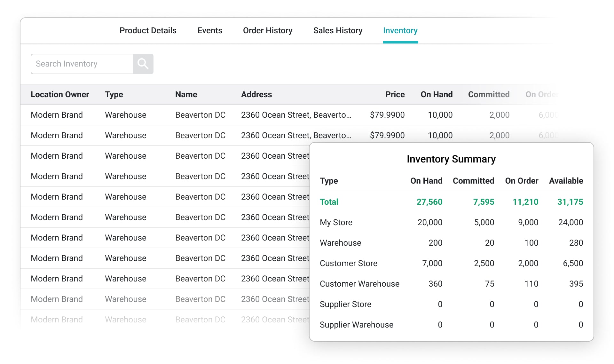Select the active Inventory tab
This screenshot has width=614, height=364.
tap(400, 30)
